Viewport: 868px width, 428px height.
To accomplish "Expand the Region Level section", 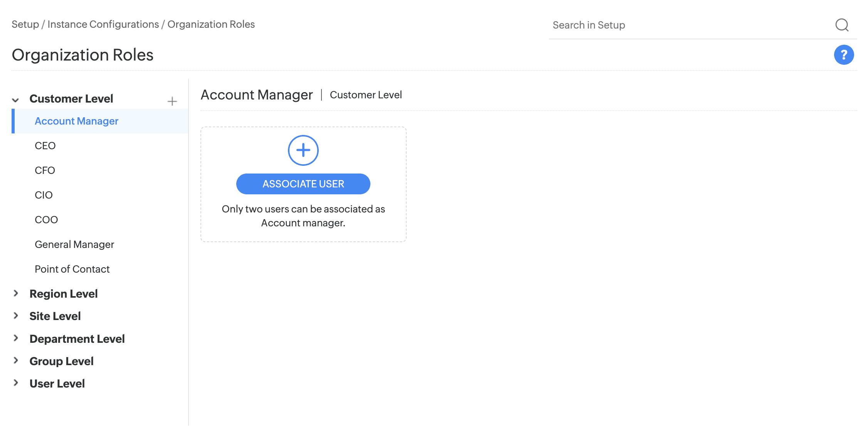I will tap(16, 293).
